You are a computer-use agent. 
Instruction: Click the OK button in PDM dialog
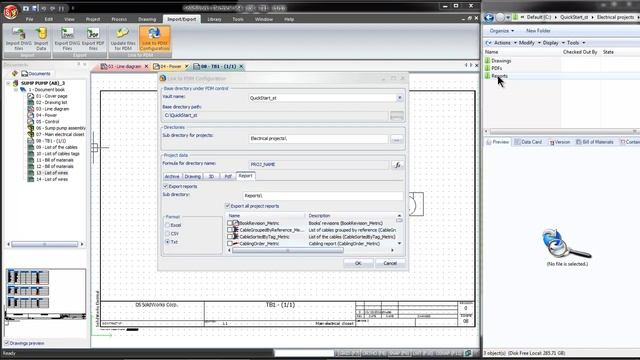click(x=358, y=263)
